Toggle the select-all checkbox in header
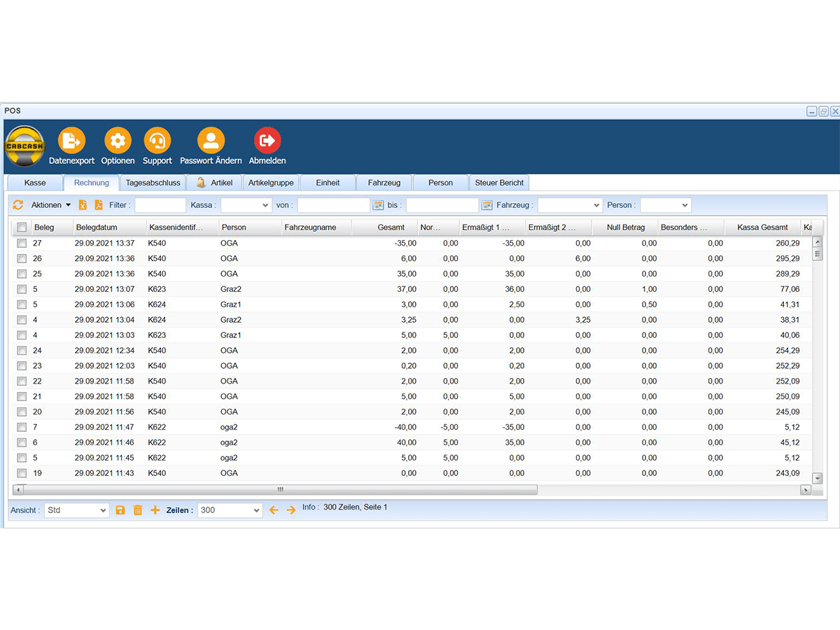The image size is (840, 630). (22, 227)
